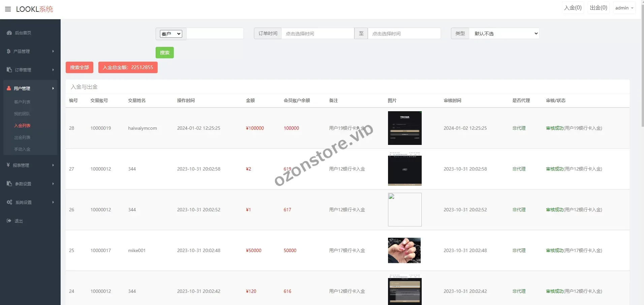Click the user icon for 用户管理
644x305 pixels.
point(9,88)
